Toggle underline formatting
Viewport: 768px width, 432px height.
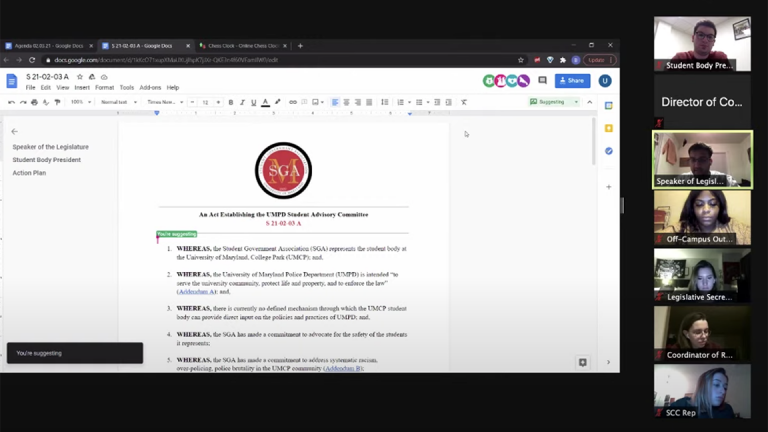[x=253, y=102]
